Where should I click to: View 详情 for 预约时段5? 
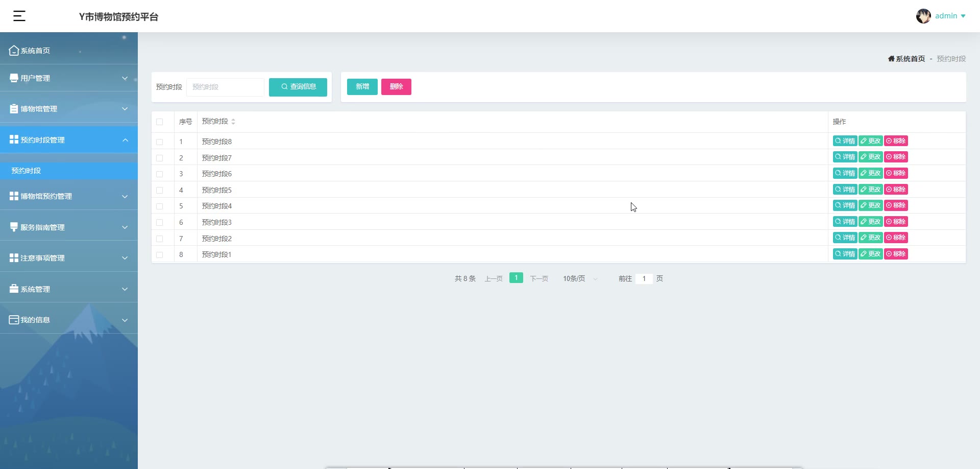point(845,190)
